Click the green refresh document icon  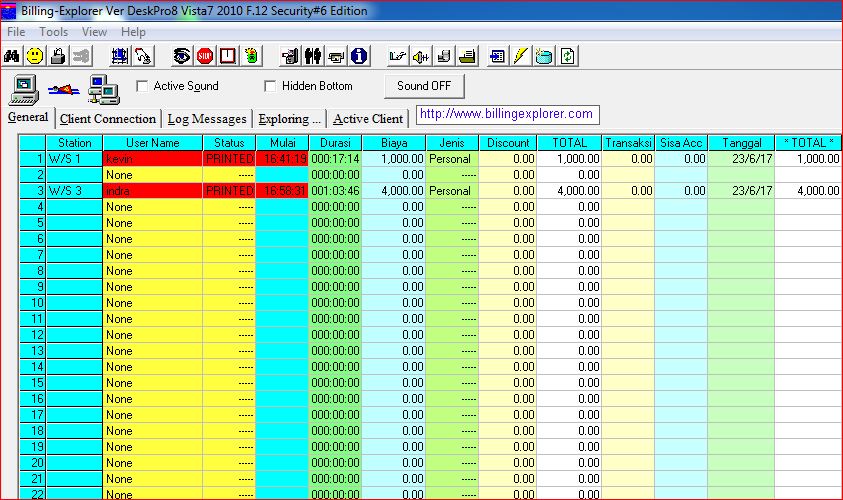[x=567, y=56]
